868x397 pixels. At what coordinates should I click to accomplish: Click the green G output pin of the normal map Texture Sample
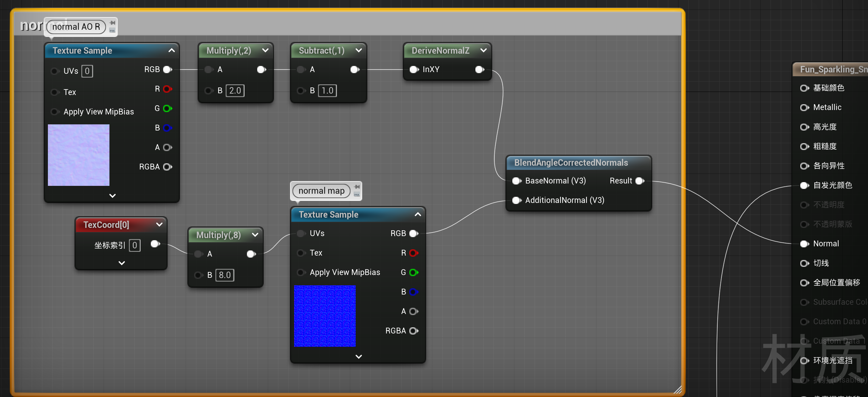pyautogui.click(x=413, y=272)
